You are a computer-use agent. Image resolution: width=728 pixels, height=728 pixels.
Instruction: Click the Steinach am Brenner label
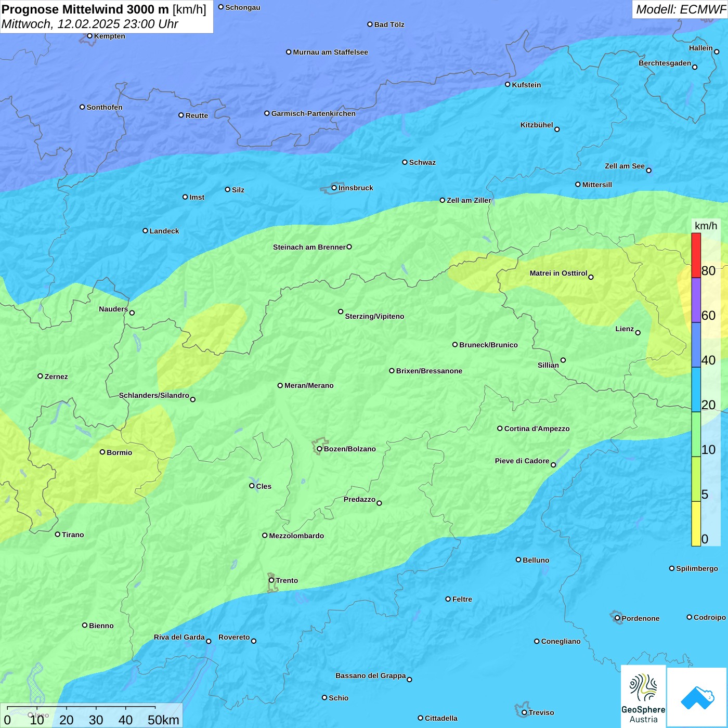[309, 247]
